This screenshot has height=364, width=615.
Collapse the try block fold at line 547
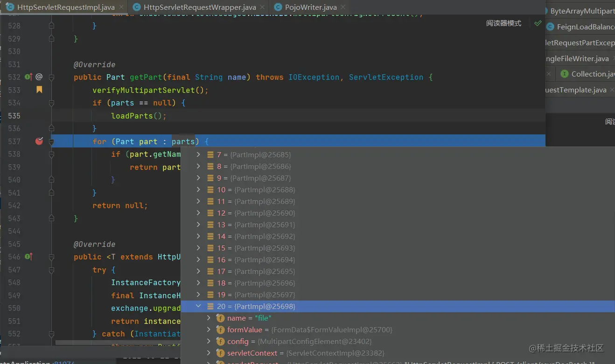point(52,269)
